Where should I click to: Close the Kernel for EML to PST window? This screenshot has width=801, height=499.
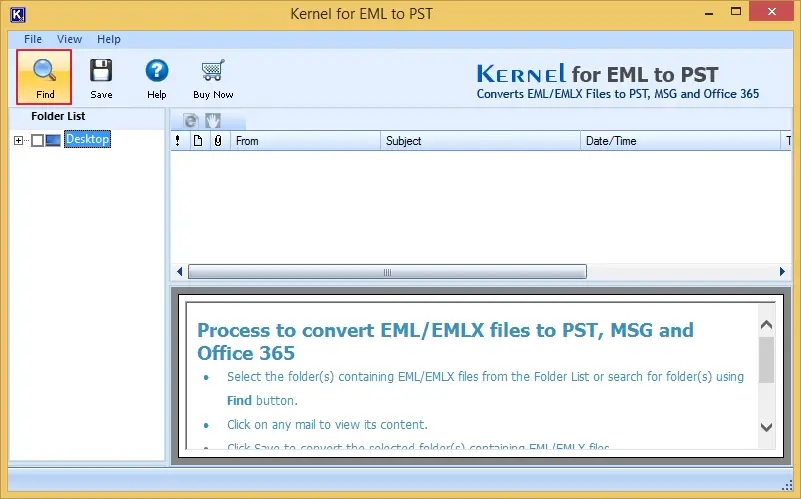click(771, 11)
